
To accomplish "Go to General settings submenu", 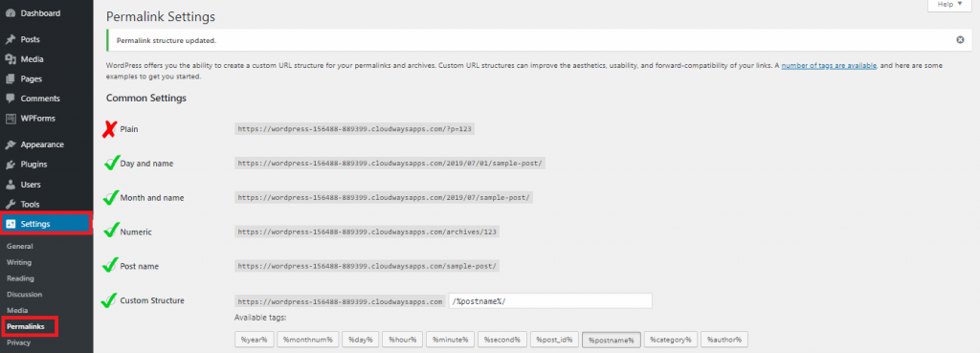I will (x=20, y=246).
